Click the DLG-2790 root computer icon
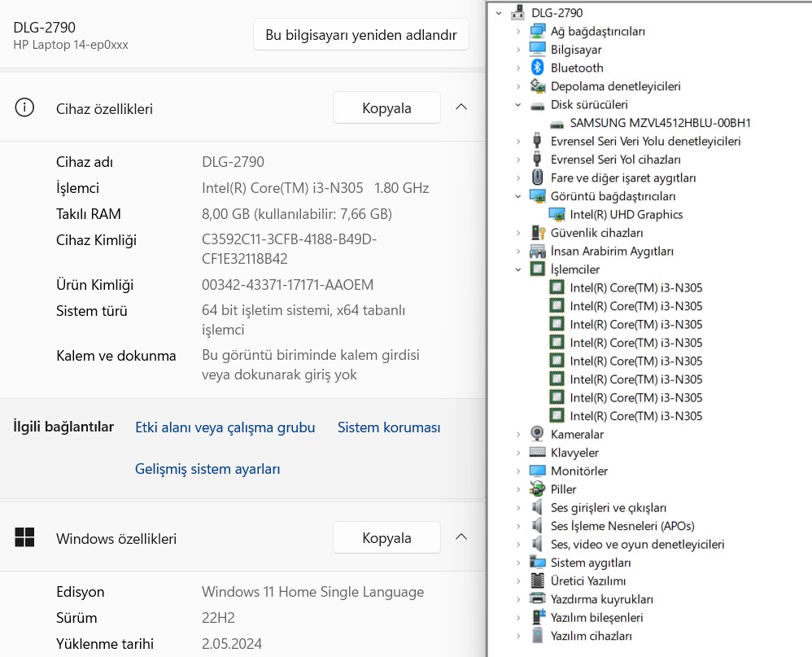This screenshot has height=657, width=812. point(517,12)
